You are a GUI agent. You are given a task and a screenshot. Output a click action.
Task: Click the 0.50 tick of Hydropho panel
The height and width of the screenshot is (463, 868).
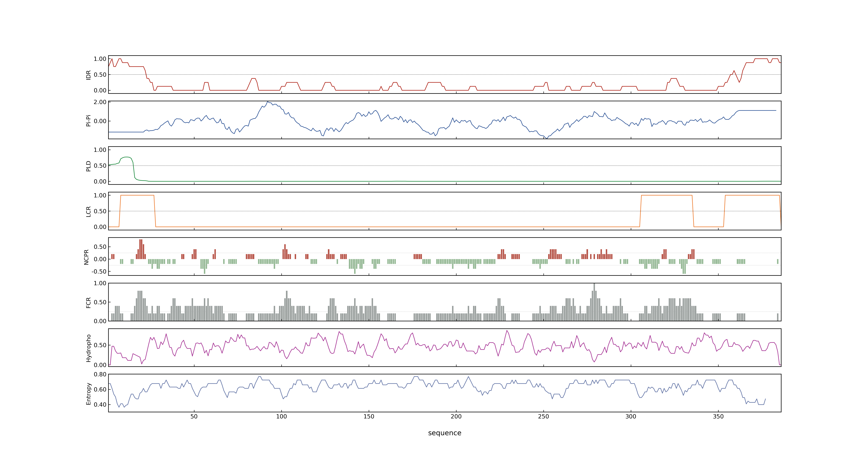[x=100, y=345]
